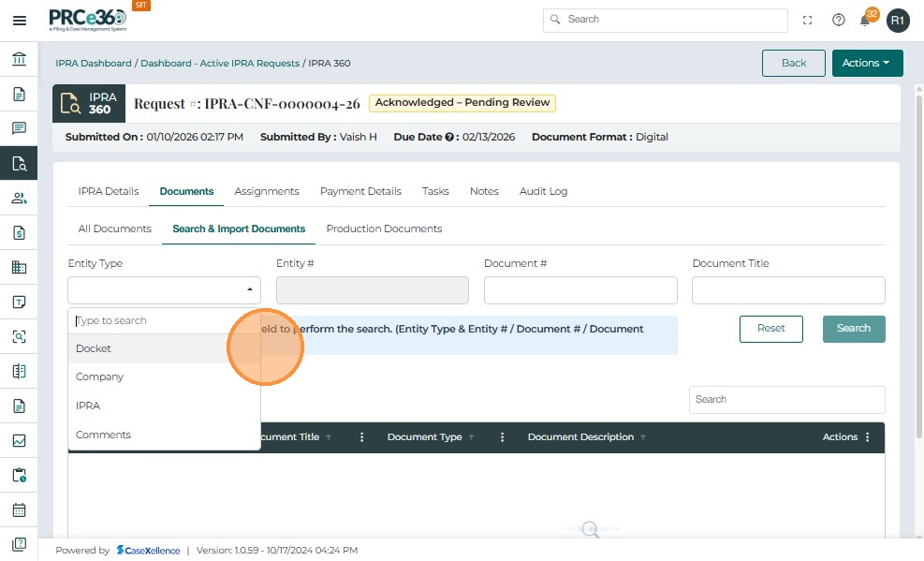The height and width of the screenshot is (561, 924).
Task: Sort by Document Description arrow
Action: pos(643,437)
